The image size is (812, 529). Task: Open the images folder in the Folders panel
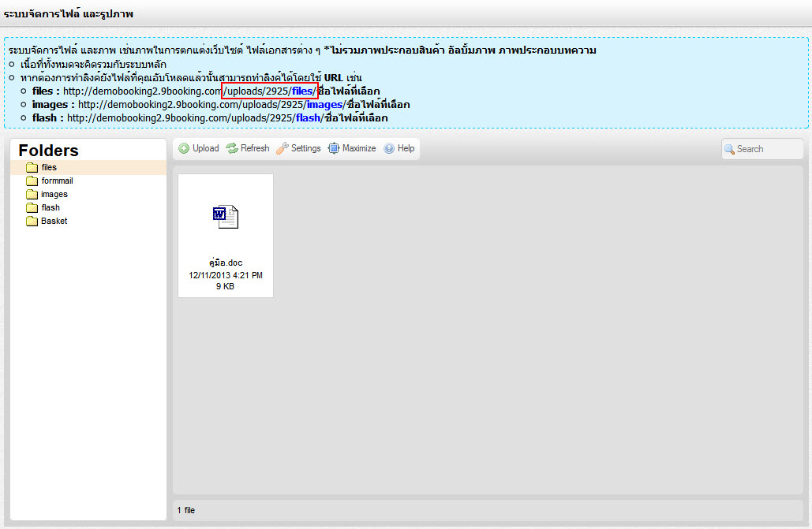(54, 195)
